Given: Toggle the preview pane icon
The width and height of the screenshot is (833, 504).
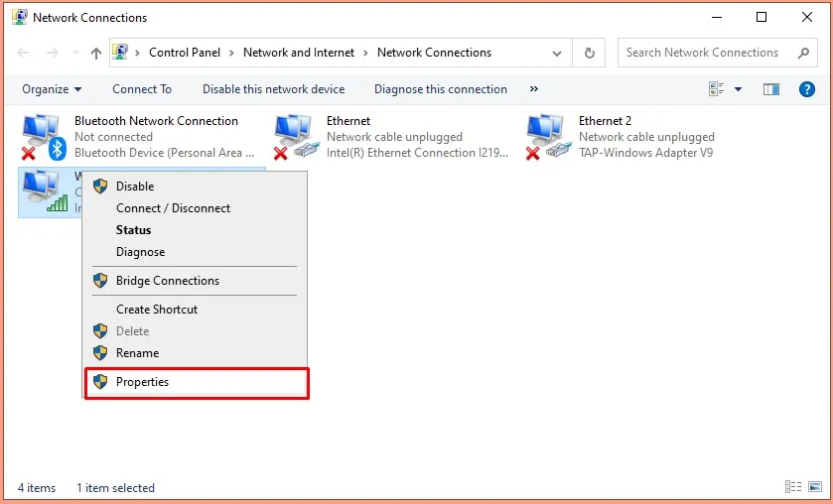Looking at the screenshot, I should 771,89.
